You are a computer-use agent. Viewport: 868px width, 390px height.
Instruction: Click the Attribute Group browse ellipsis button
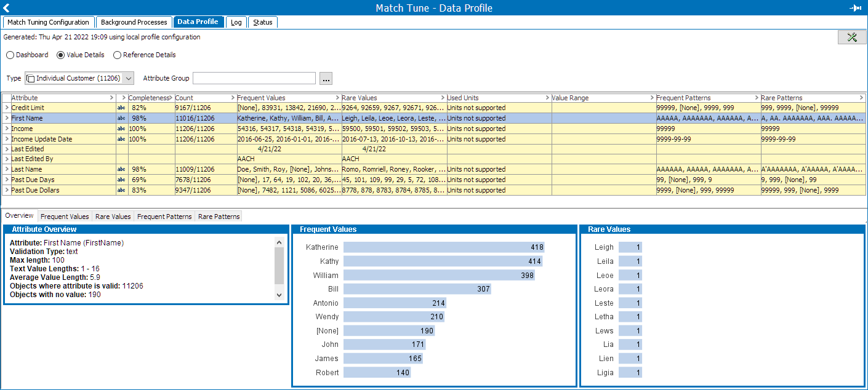tap(326, 78)
